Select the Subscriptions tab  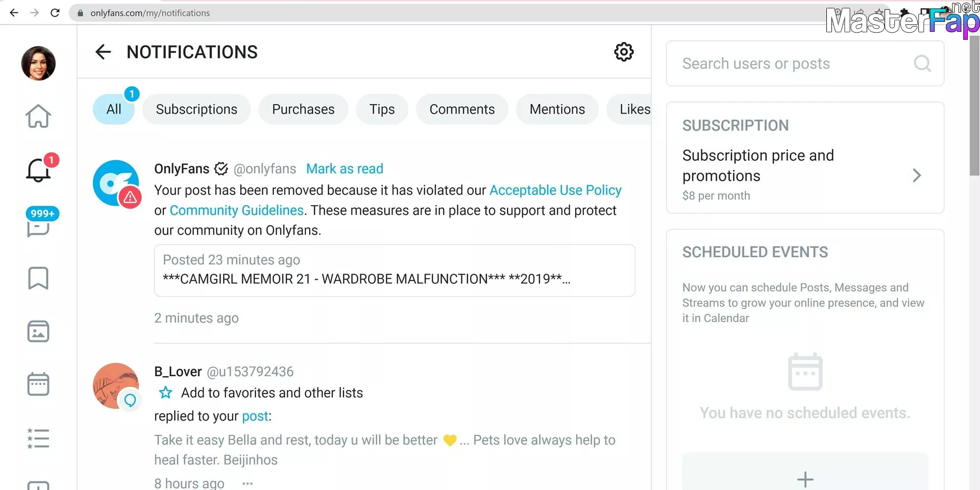[x=197, y=109]
